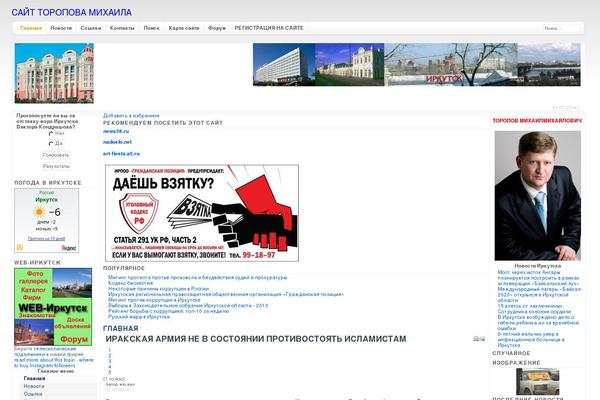The height and width of the screenshot is (400, 600).
Task: Open "Некоторые причины коррупции в России"
Action: click(x=158, y=289)
